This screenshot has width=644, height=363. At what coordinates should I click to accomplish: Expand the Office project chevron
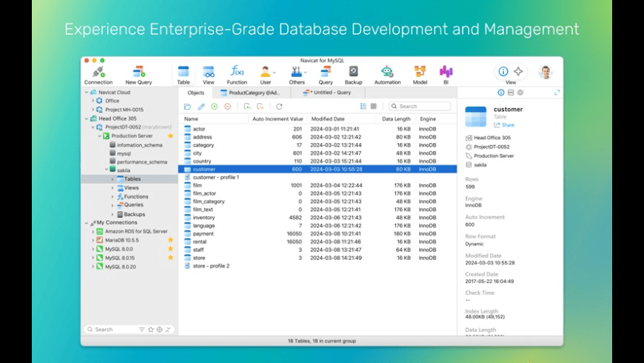coord(93,101)
